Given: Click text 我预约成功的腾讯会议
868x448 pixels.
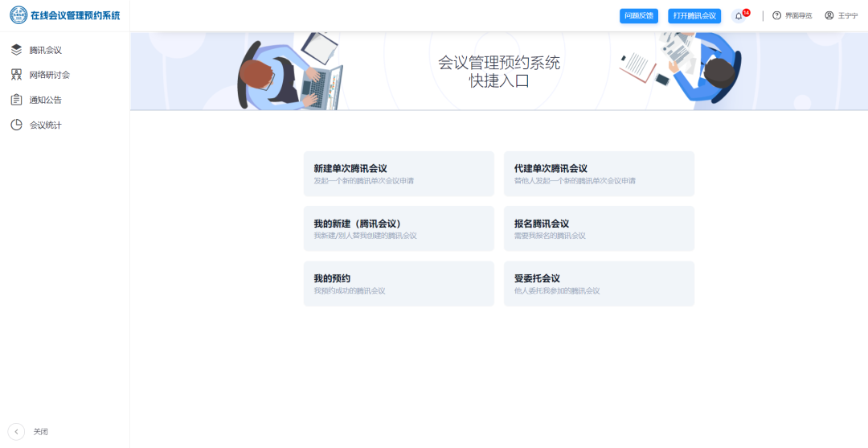Looking at the screenshot, I should coord(350,290).
